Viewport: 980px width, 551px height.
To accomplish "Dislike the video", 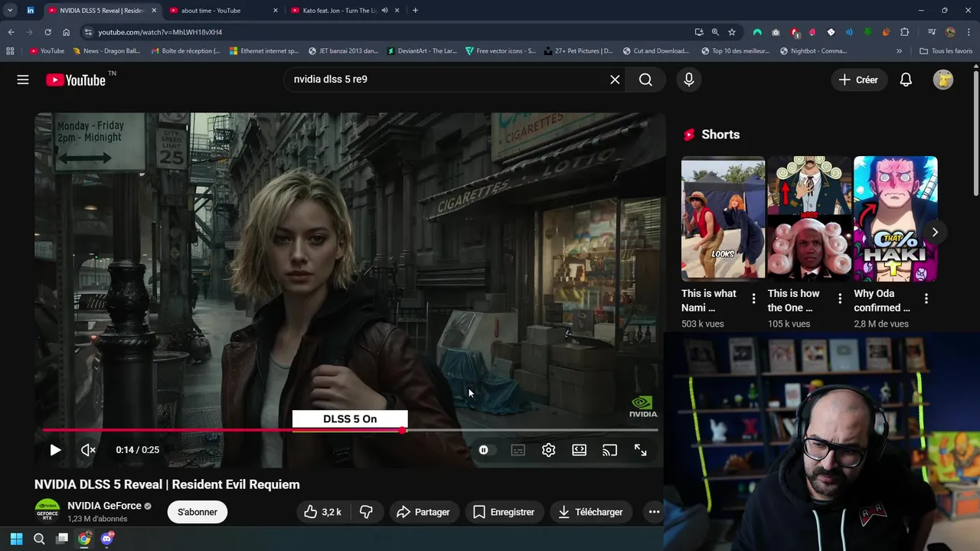I will coord(366,512).
